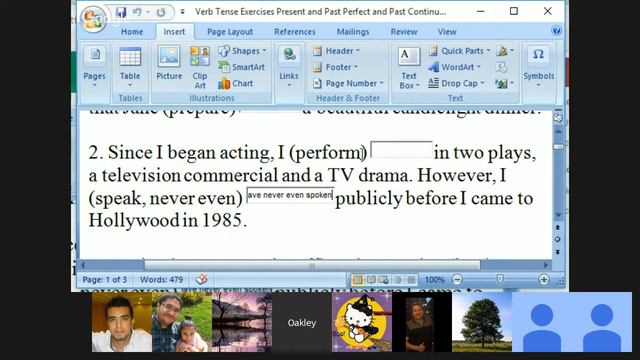Viewport: 640px width, 360px height.
Task: Insert a SmartArt graphic
Action: (x=241, y=67)
